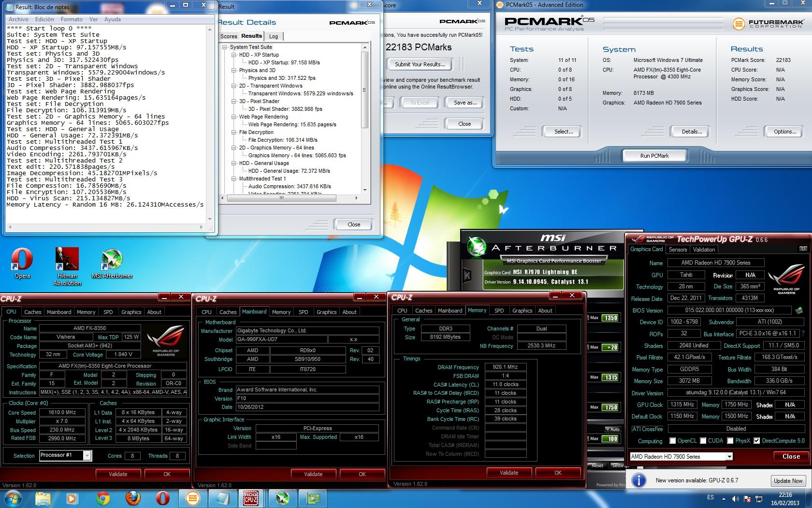Collapse the 2D - Transparent Windows node
The height and width of the screenshot is (508, 812).
pyautogui.click(x=234, y=86)
